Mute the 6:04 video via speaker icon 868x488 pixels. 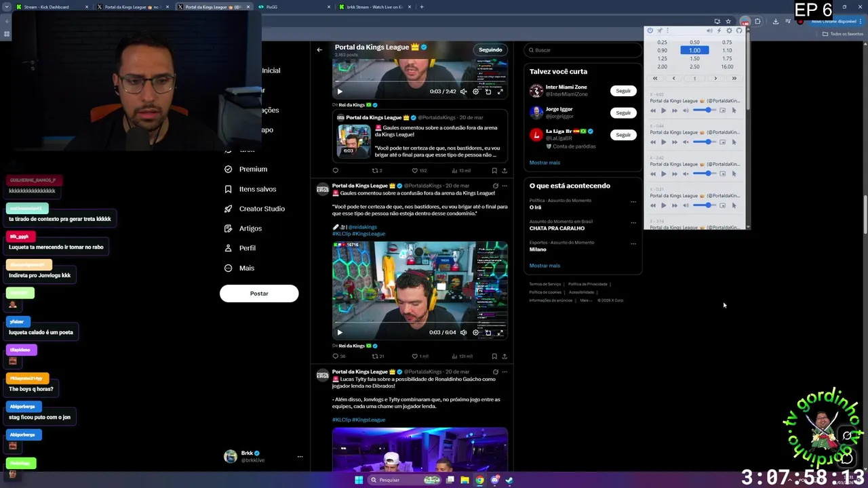[x=463, y=332]
